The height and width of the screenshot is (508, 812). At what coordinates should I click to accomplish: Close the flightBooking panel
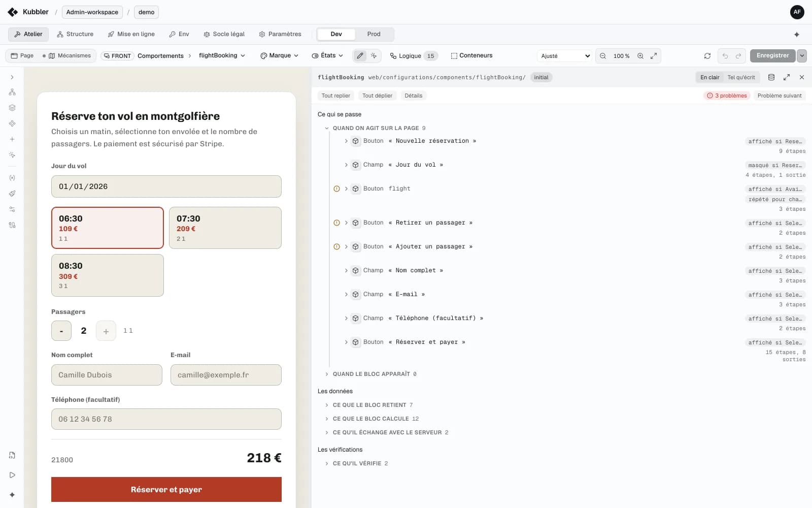(802, 77)
